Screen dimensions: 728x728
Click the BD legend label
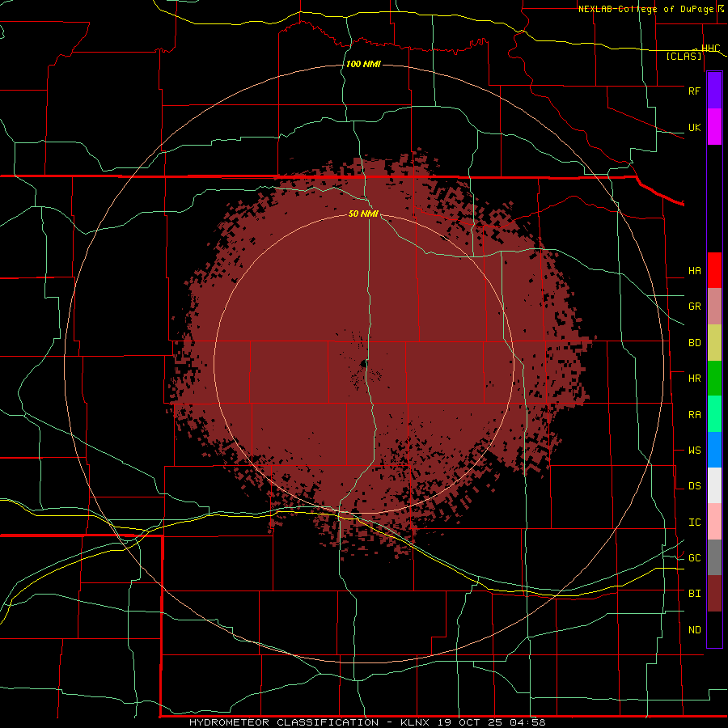point(694,343)
